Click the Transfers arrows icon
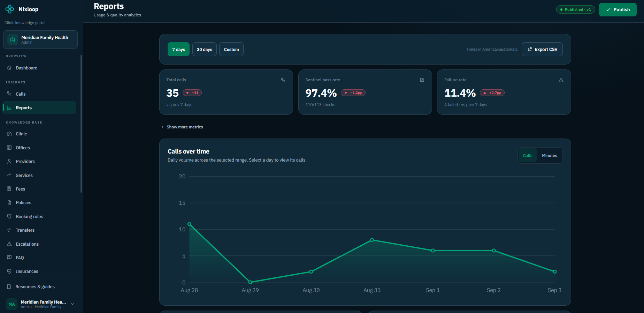Image resolution: width=644 pixels, height=313 pixels. (9, 230)
